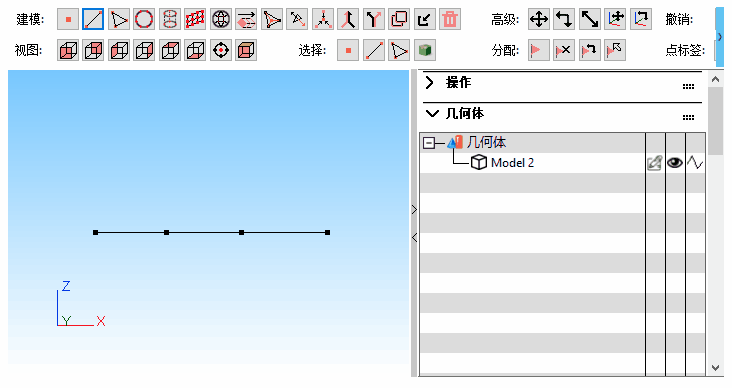Click the plain red flag assign icon

(x=539, y=50)
